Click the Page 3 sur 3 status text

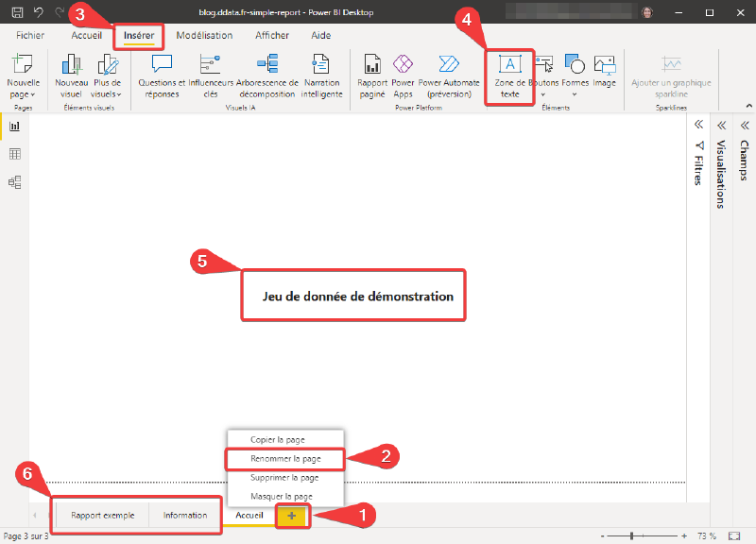click(x=26, y=535)
